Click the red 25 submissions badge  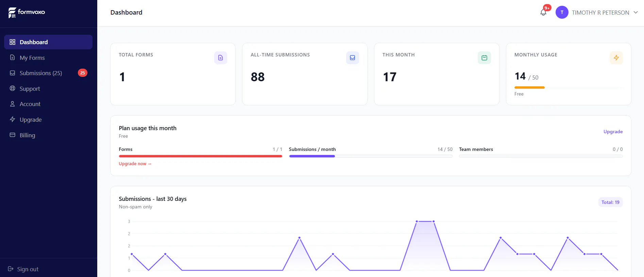pyautogui.click(x=83, y=73)
